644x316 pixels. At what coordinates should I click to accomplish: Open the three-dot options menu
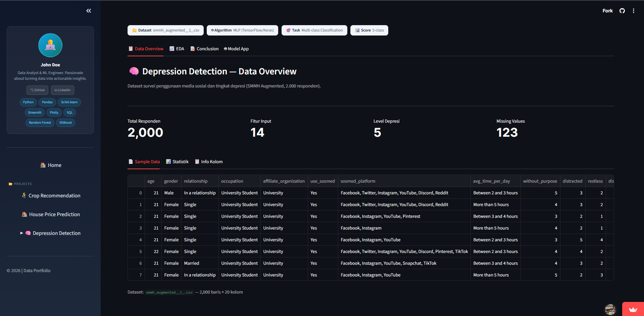(634, 11)
